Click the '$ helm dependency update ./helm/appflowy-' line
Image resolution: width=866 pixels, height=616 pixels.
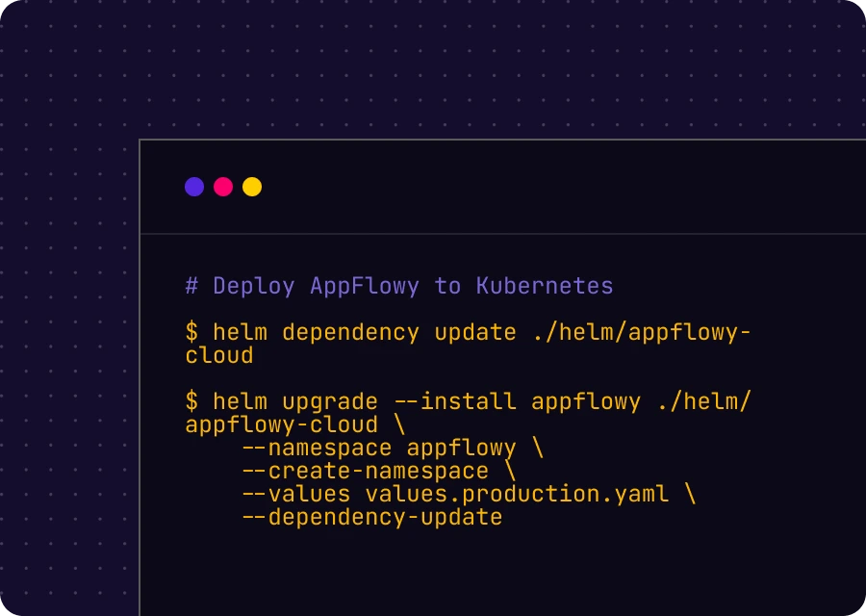[468, 333]
